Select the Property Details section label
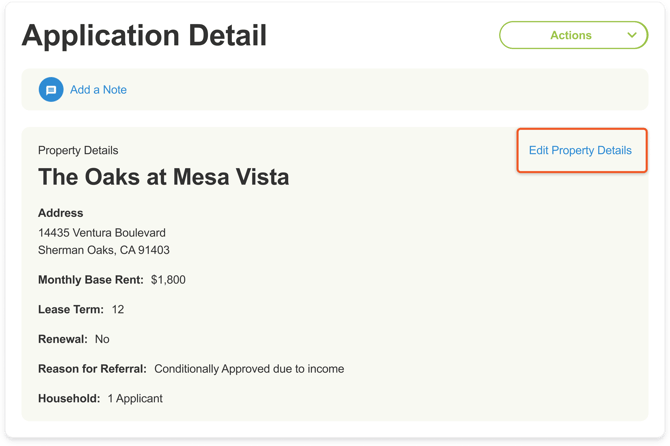The image size is (670, 446). coord(78,150)
